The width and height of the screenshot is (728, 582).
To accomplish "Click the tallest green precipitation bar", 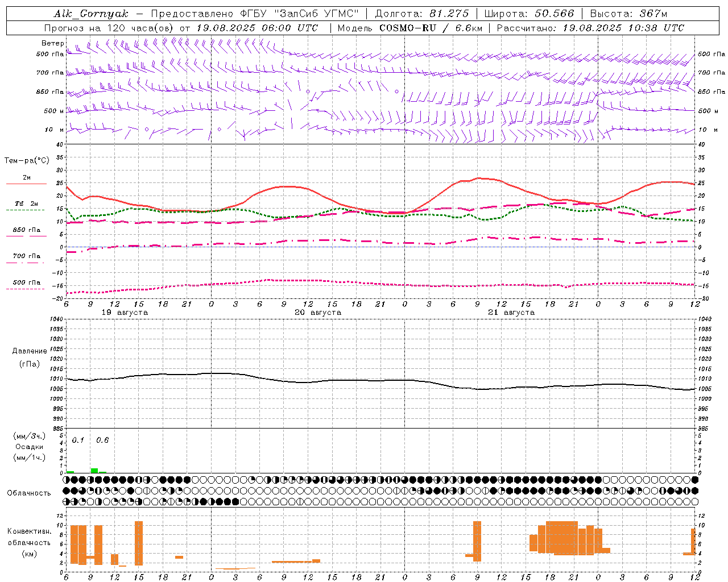I will pyautogui.click(x=94, y=471).
